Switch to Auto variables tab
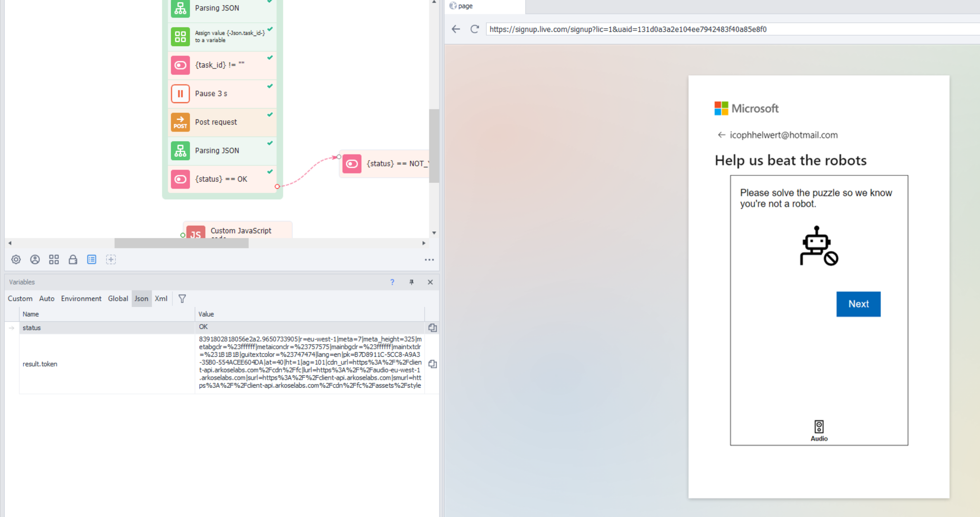This screenshot has height=517, width=980. (x=47, y=298)
